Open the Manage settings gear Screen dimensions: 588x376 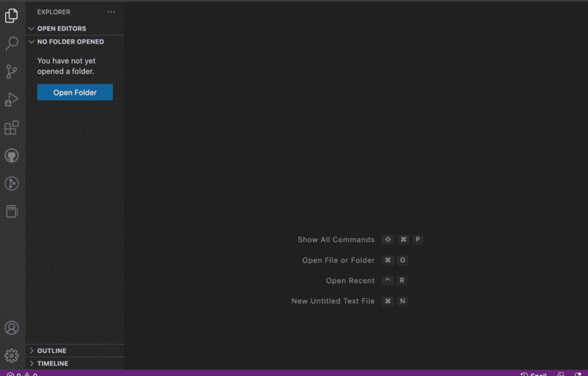11,355
